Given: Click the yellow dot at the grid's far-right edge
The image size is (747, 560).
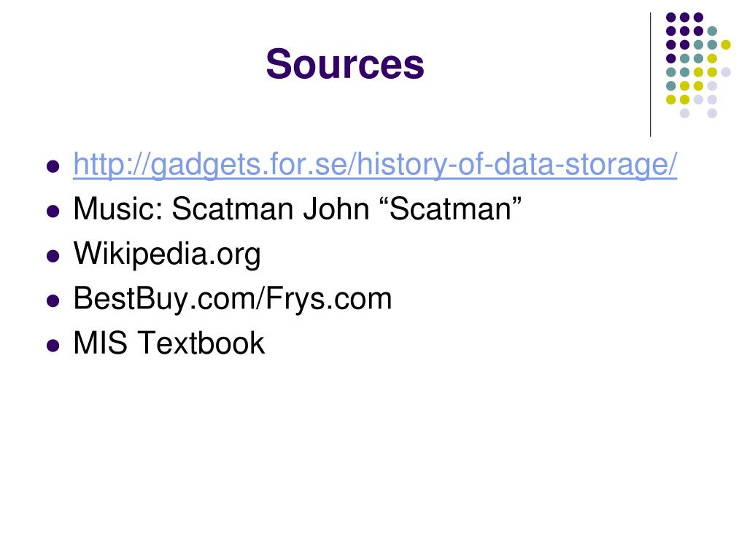Looking at the screenshot, I should coord(726,44).
